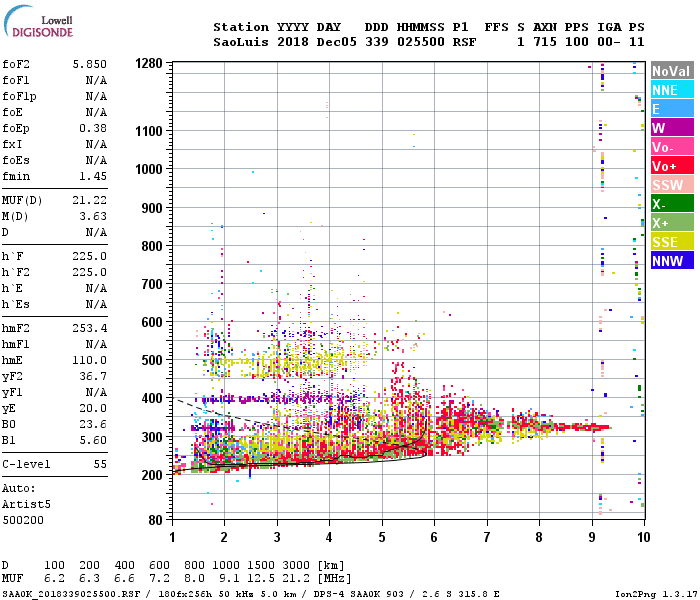This screenshot has height=600, width=700.
Task: Select the X+ light green legend swatch
Action: 672,223
